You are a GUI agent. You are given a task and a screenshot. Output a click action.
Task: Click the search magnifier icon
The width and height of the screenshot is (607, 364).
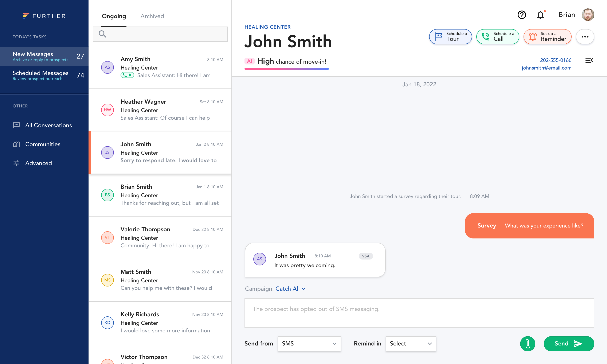click(x=102, y=34)
